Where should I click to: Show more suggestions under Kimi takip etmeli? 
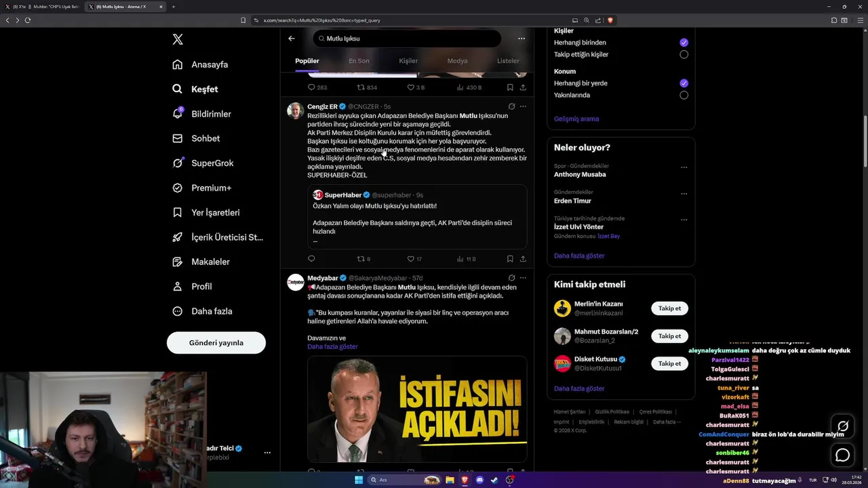point(579,388)
